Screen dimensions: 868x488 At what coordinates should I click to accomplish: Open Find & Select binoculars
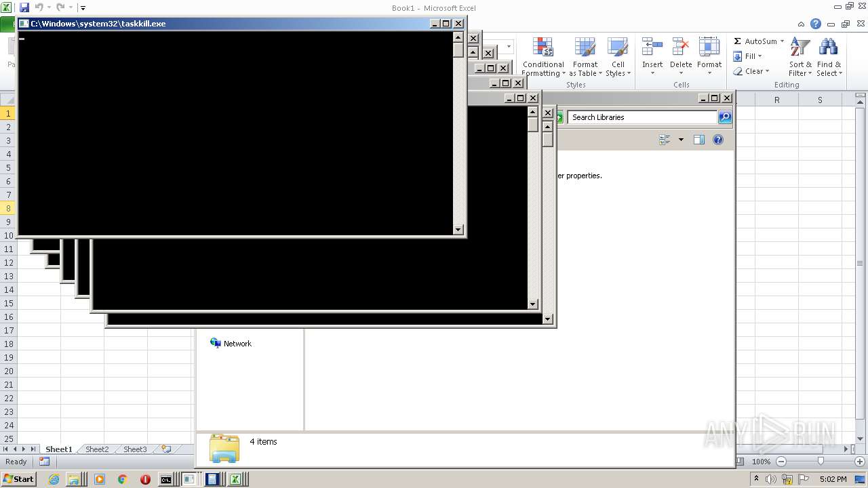point(829,57)
